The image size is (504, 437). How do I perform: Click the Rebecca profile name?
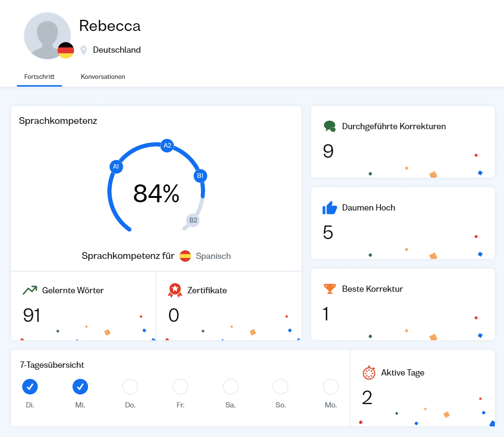(110, 26)
